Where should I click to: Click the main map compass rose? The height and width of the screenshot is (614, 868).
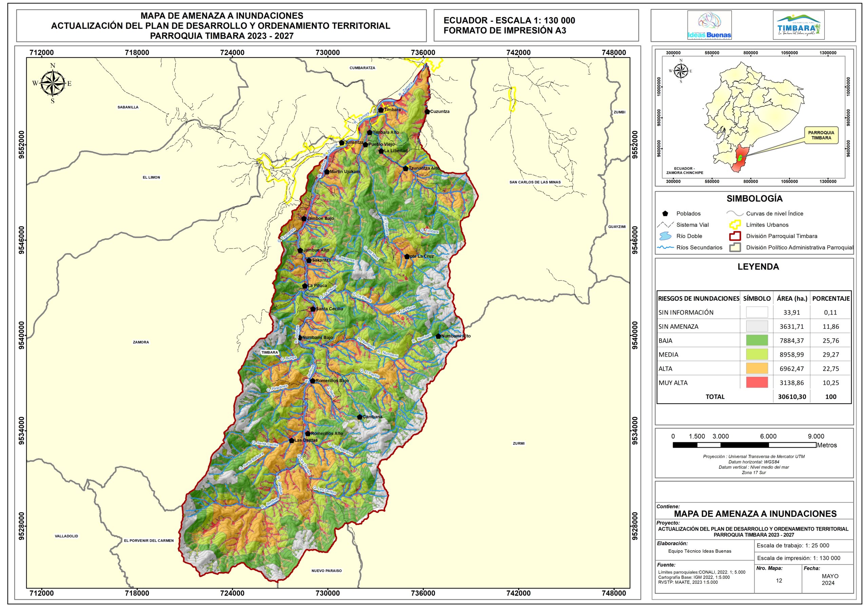(53, 83)
